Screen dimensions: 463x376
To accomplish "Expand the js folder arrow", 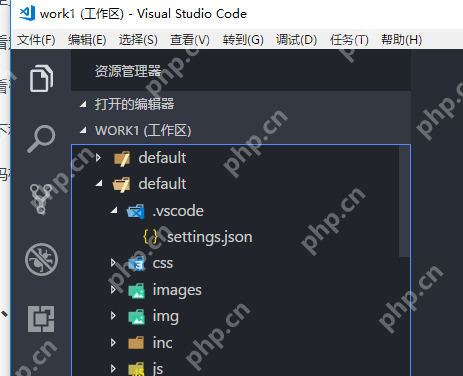I will pyautogui.click(x=113, y=368).
